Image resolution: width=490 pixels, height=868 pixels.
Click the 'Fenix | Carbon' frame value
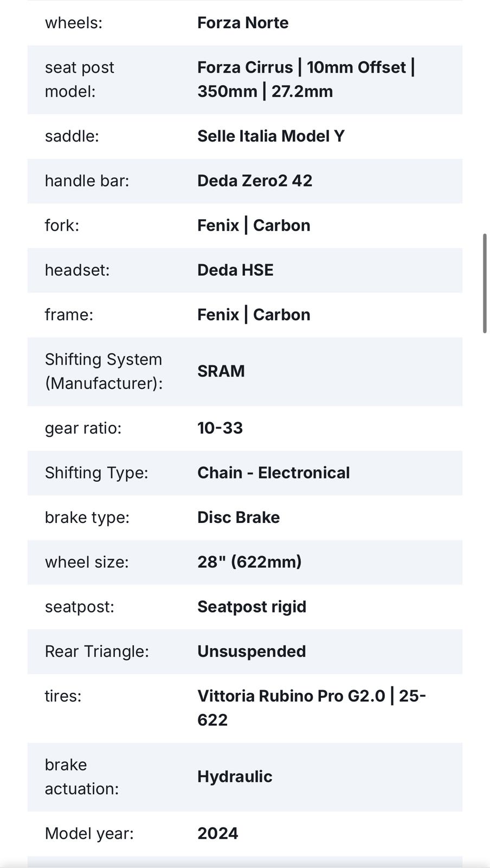[253, 315]
